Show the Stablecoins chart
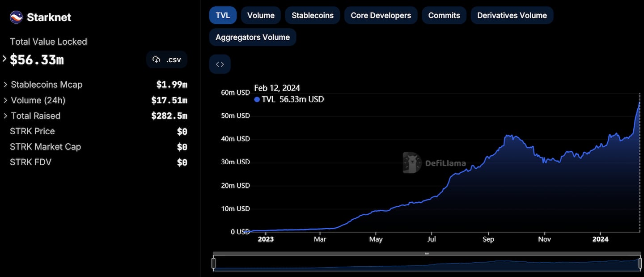Image resolution: width=644 pixels, height=277 pixels. tap(313, 15)
